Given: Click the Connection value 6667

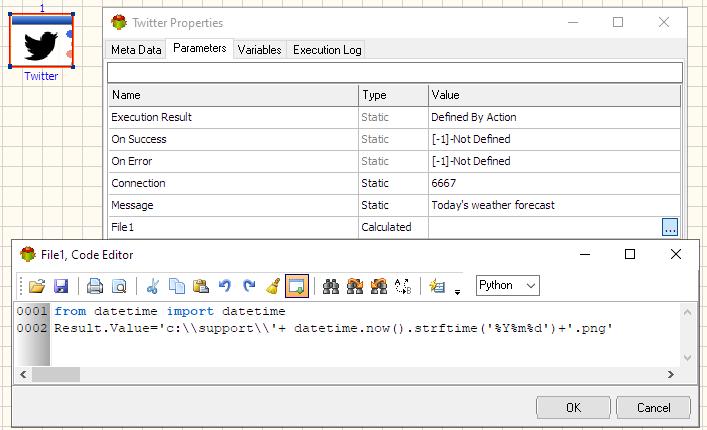Looking at the screenshot, I should [x=444, y=183].
